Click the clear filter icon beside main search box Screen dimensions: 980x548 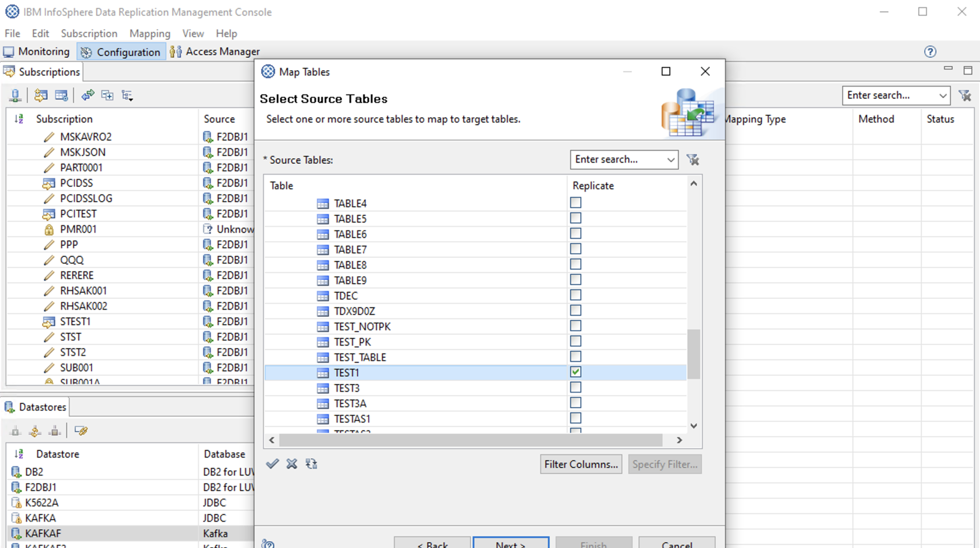click(x=965, y=95)
